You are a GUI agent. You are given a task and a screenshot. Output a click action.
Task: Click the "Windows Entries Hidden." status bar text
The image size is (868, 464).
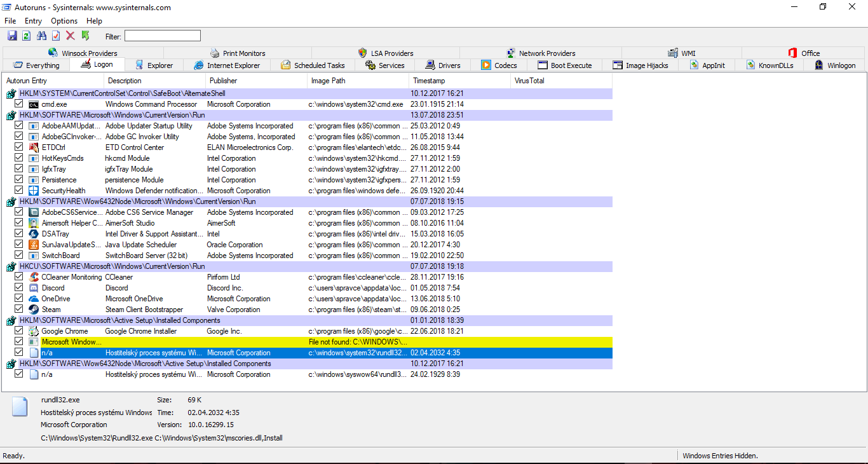click(720, 456)
